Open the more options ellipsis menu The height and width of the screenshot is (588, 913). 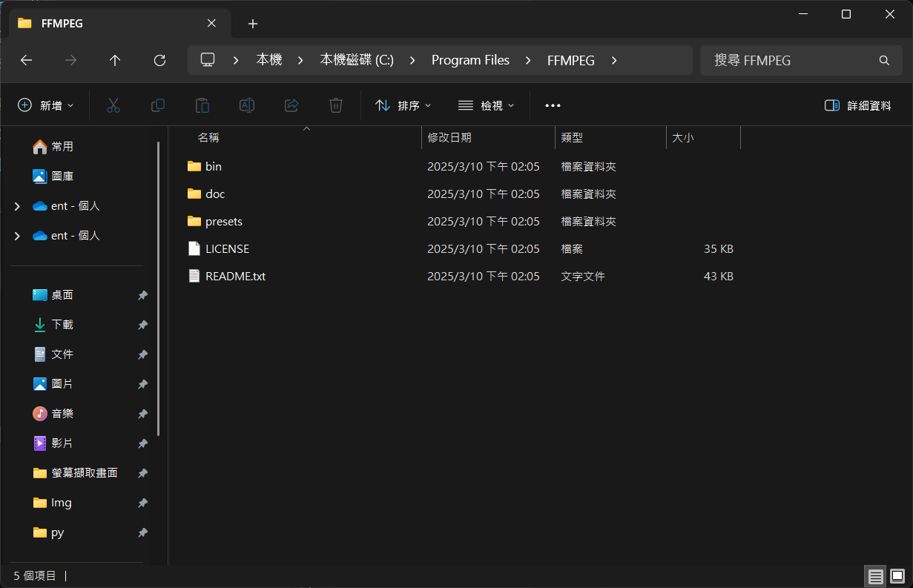click(553, 106)
